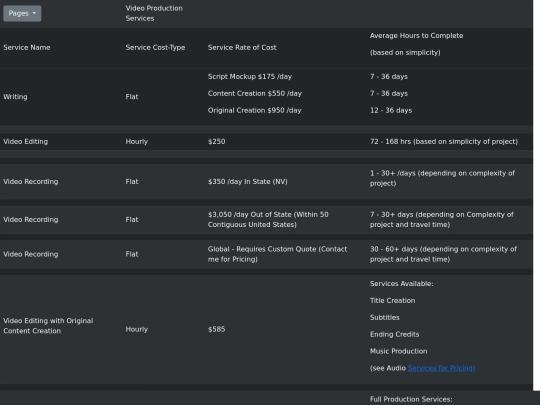The width and height of the screenshot is (540, 405).
Task: Select the 'Subtitles' service item
Action: click(x=385, y=318)
